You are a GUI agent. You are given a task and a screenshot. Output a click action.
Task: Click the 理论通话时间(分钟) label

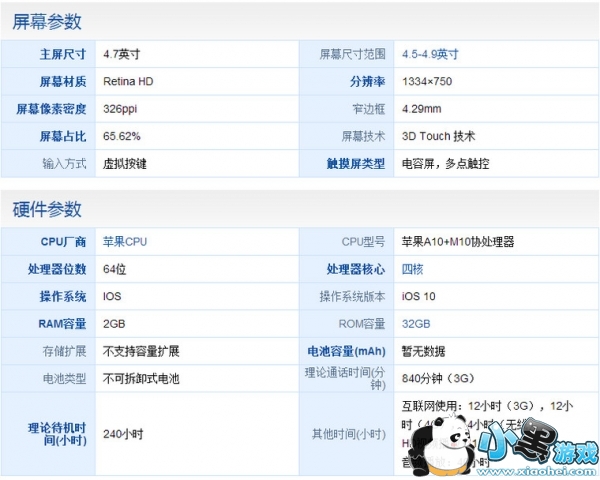(x=345, y=379)
